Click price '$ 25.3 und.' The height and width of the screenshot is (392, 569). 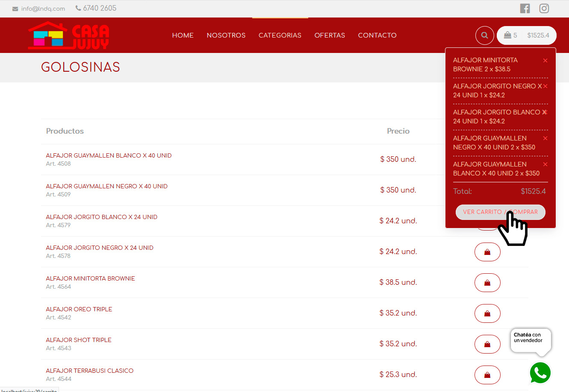point(398,374)
